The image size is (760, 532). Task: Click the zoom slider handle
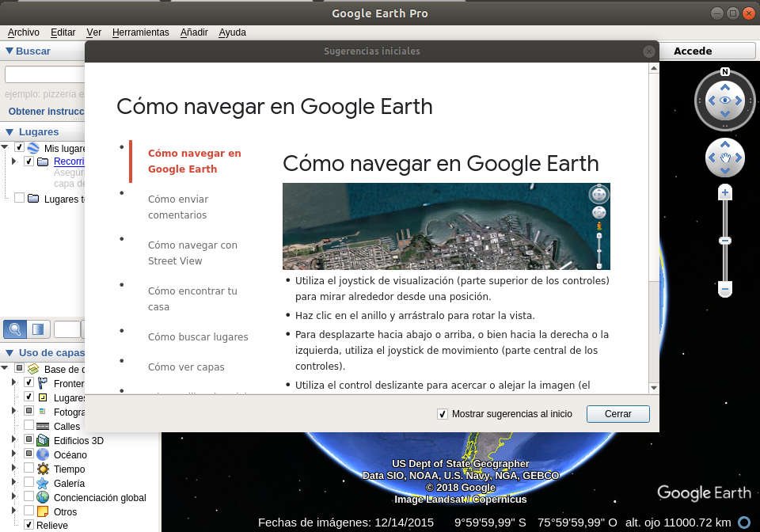(x=724, y=241)
